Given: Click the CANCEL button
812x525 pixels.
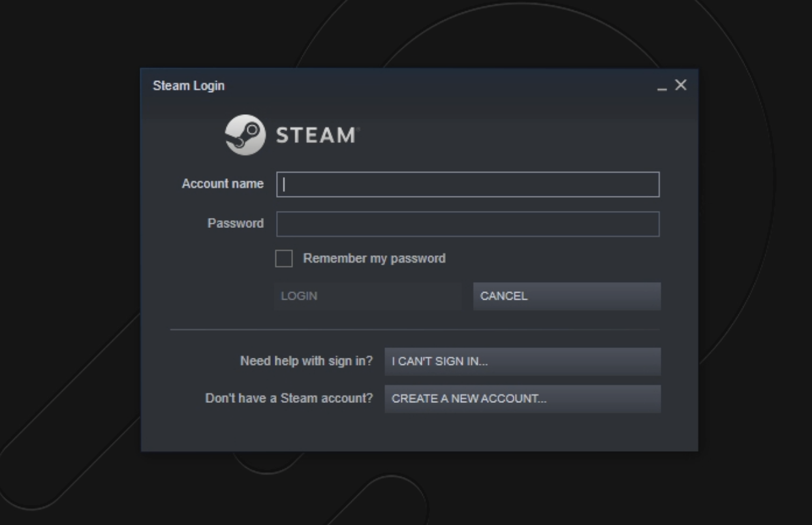Looking at the screenshot, I should tap(567, 296).
